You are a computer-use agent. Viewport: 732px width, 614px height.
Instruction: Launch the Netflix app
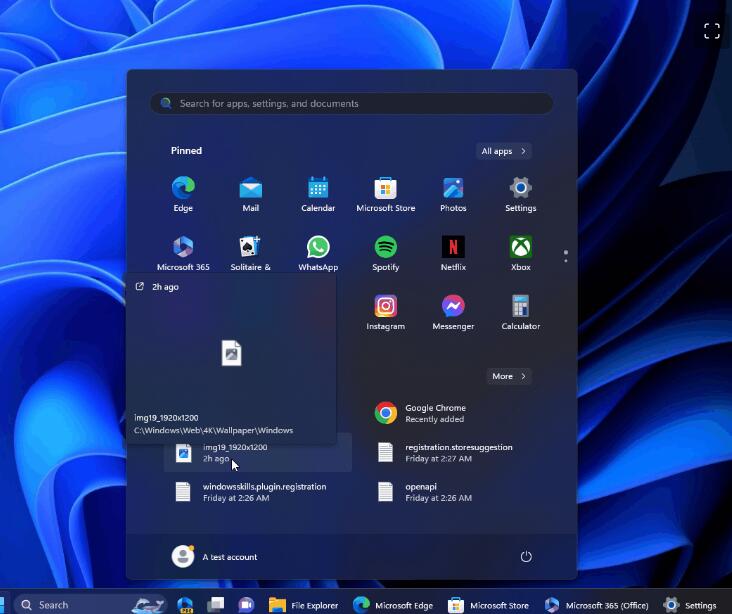(x=453, y=254)
